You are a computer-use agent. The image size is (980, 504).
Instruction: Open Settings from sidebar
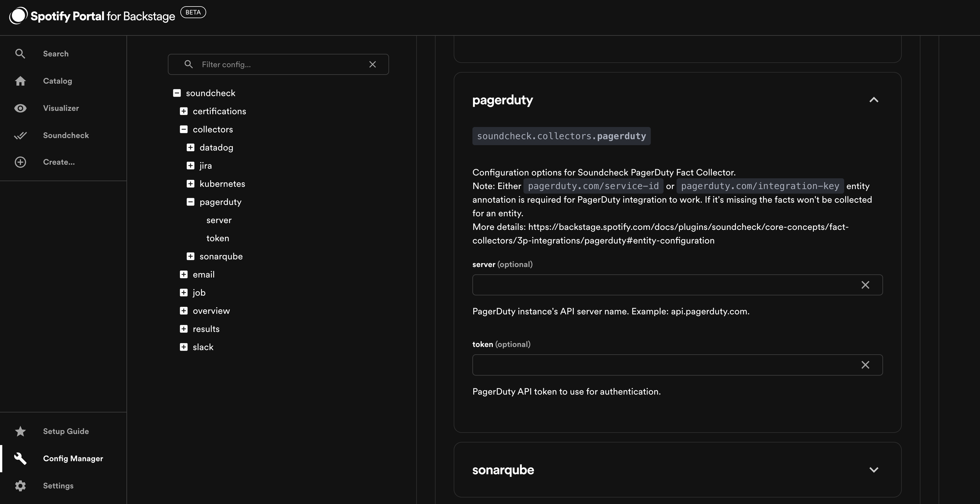click(58, 486)
